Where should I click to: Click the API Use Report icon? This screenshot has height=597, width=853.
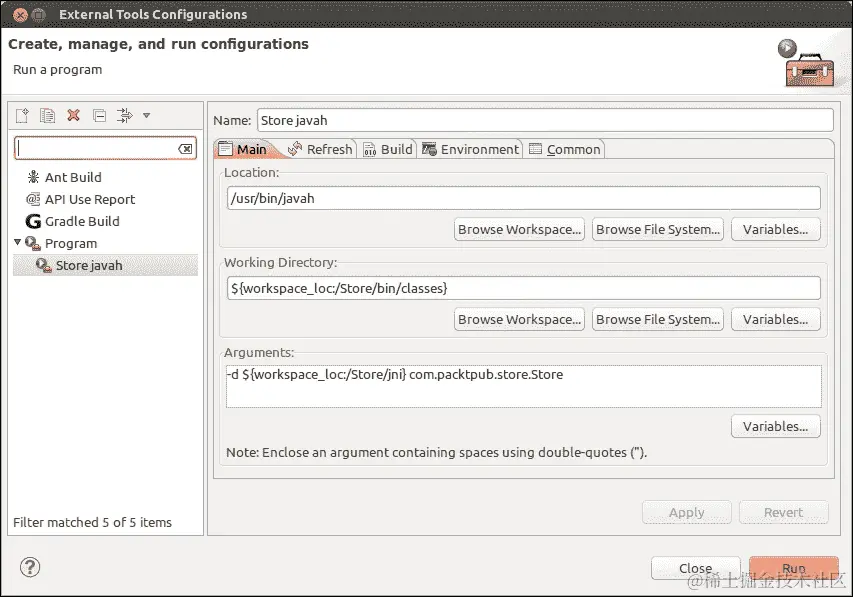33,199
